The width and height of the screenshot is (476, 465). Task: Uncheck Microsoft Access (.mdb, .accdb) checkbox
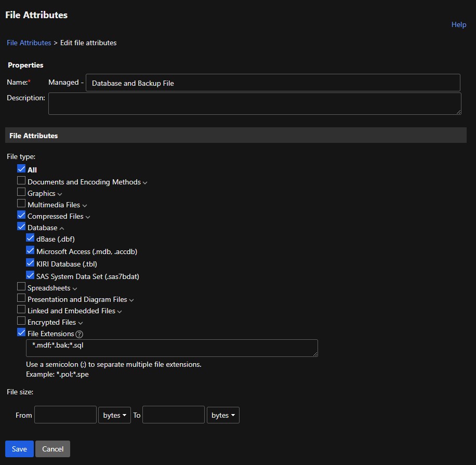pos(30,250)
